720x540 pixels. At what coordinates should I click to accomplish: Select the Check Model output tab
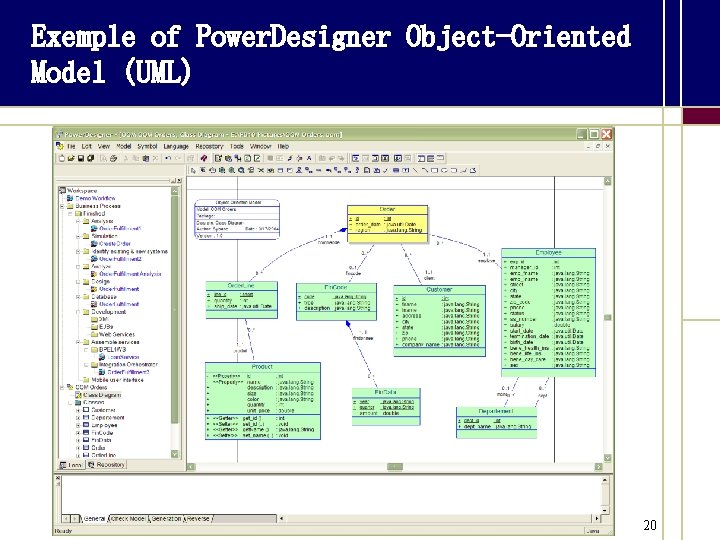pyautogui.click(x=128, y=518)
